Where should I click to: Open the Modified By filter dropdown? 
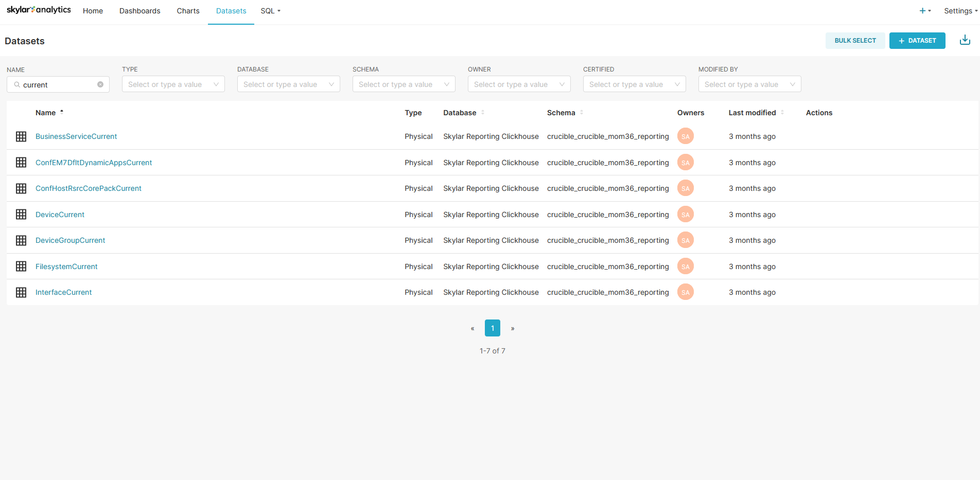[750, 84]
